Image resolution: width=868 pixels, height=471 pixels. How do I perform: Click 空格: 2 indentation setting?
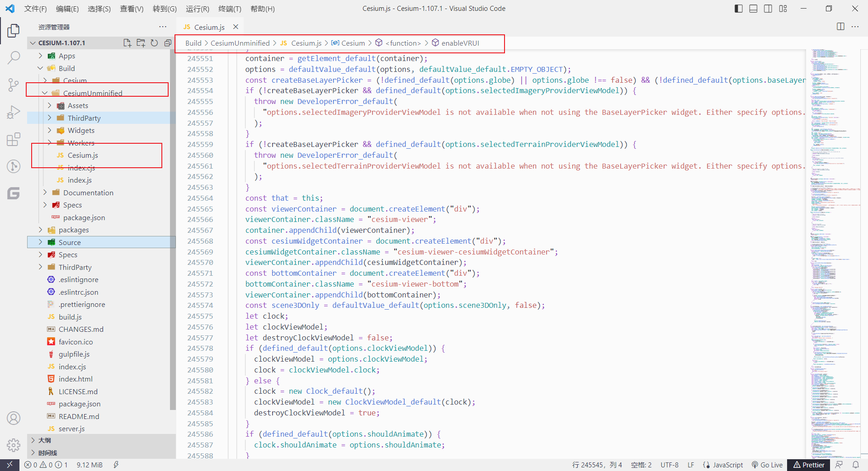coord(641,465)
